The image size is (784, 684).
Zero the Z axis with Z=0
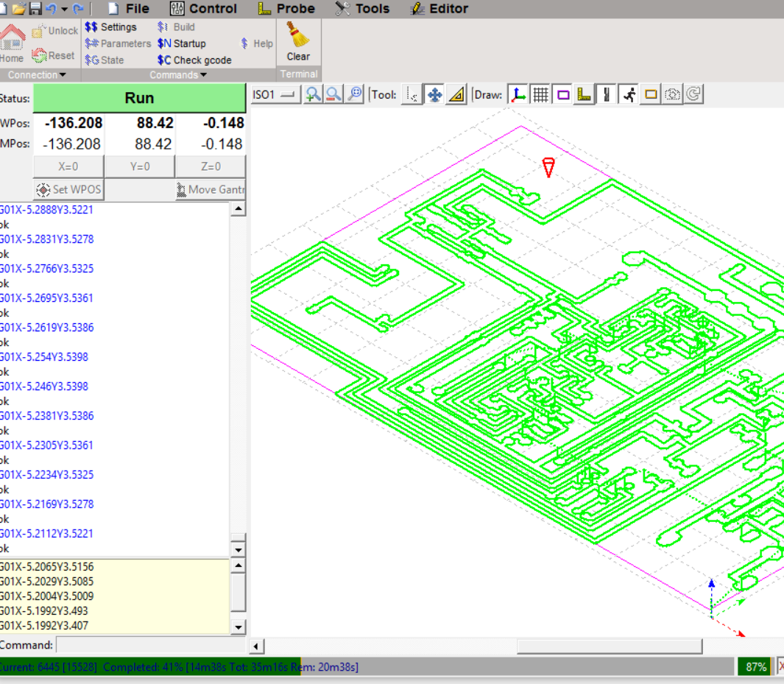211,166
